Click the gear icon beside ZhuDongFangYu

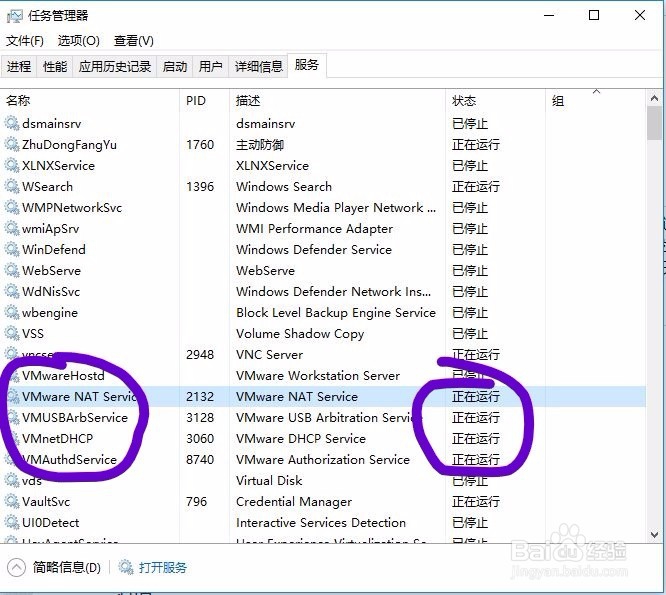(12, 144)
